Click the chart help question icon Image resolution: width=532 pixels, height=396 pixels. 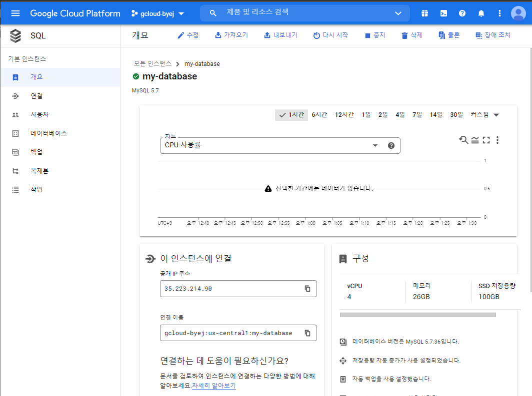(391, 145)
